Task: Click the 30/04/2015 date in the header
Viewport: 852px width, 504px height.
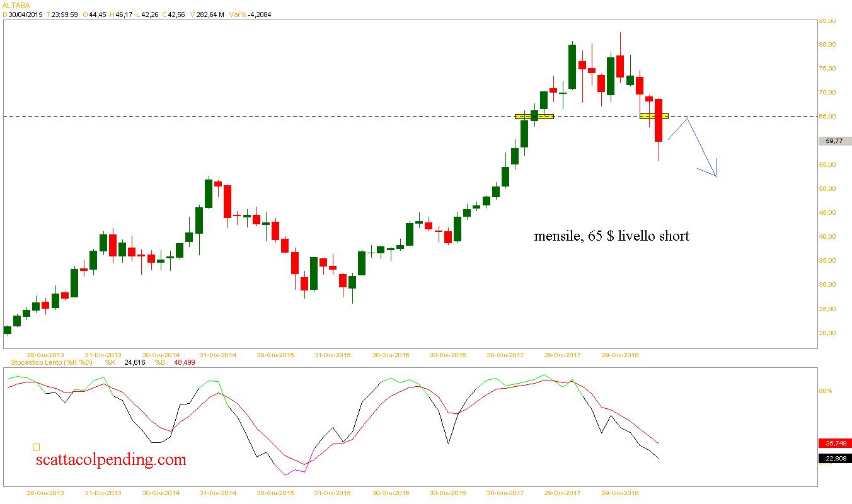Action: 25,14
